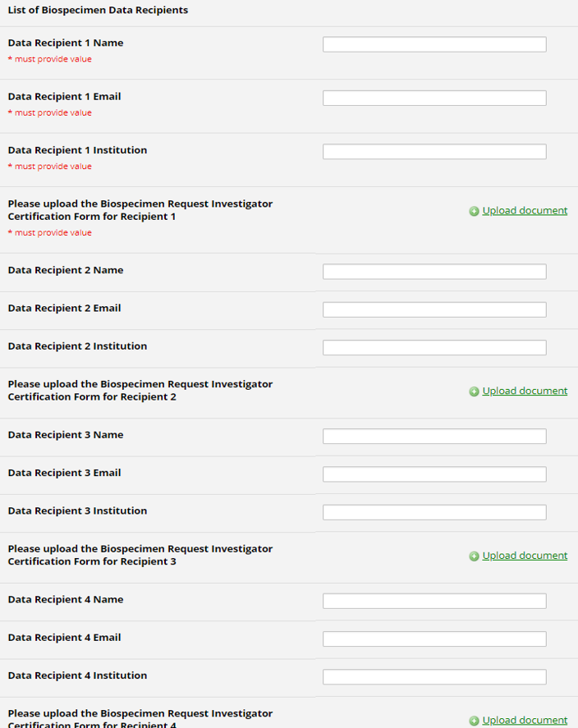Viewport: 578px width, 728px height.
Task: Click the green plus icon for Recipient 1 upload
Action: point(474,212)
